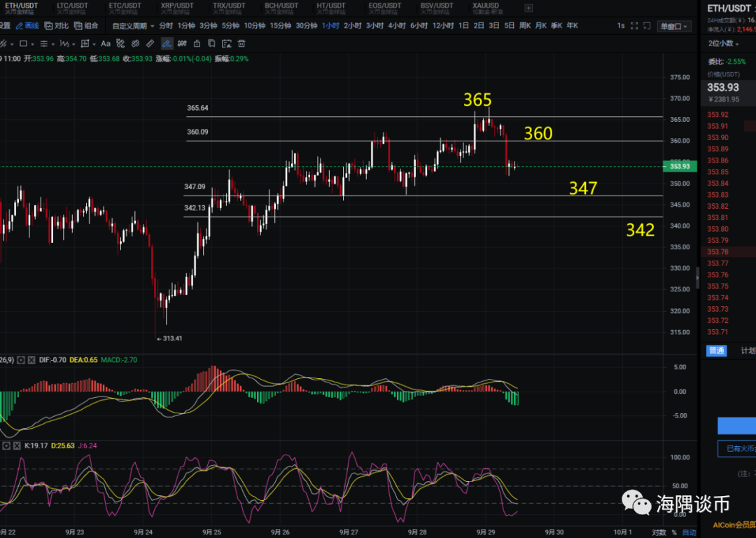Open the MACD indicator settings gear
This screenshot has height=538, width=756.
(21, 361)
